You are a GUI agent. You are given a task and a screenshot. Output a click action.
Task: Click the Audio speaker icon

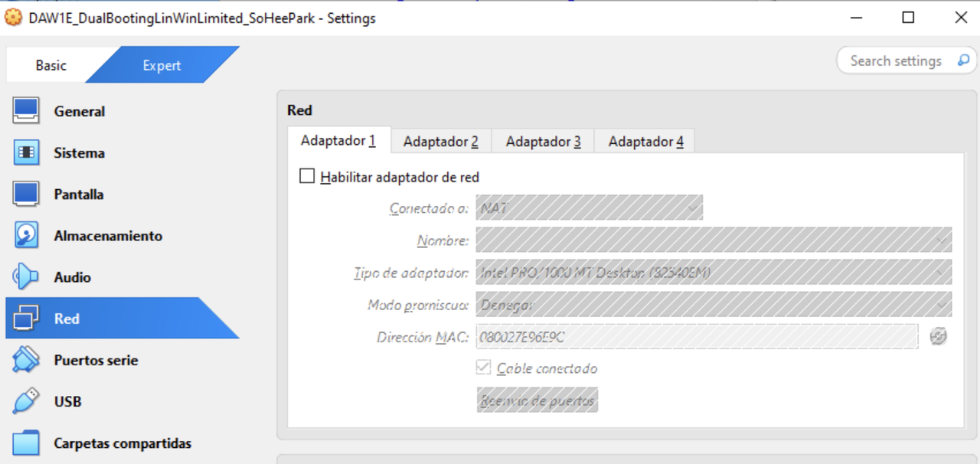coord(26,276)
